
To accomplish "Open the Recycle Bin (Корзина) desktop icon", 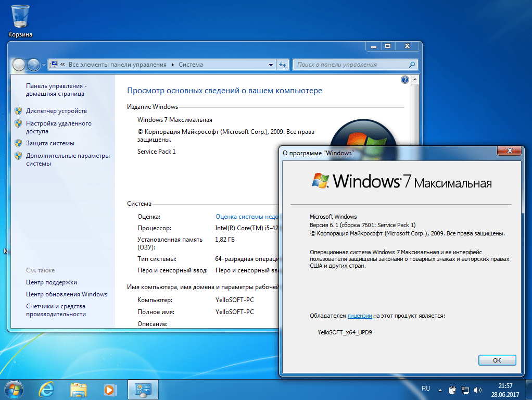I will (20, 20).
